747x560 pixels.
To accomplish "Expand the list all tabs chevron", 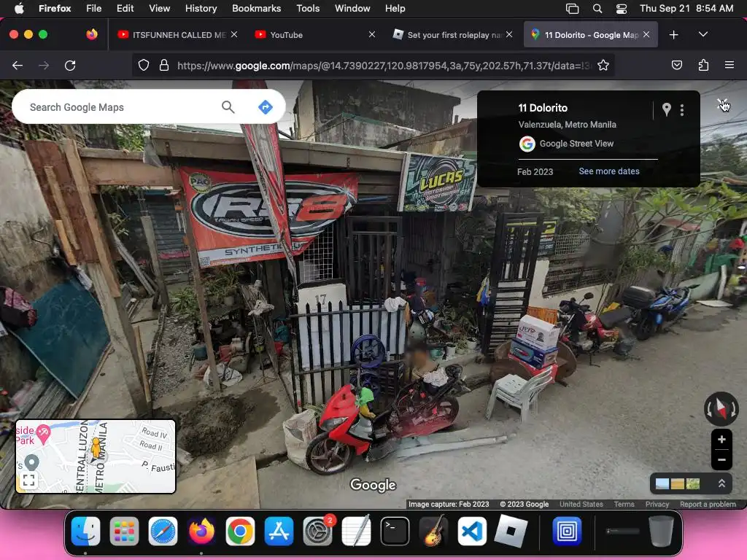I will [x=703, y=34].
